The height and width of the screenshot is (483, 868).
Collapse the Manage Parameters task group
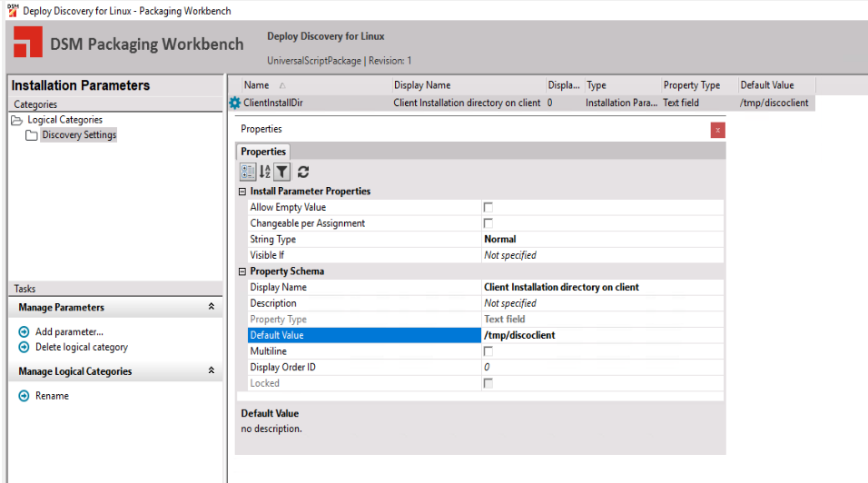pos(212,308)
